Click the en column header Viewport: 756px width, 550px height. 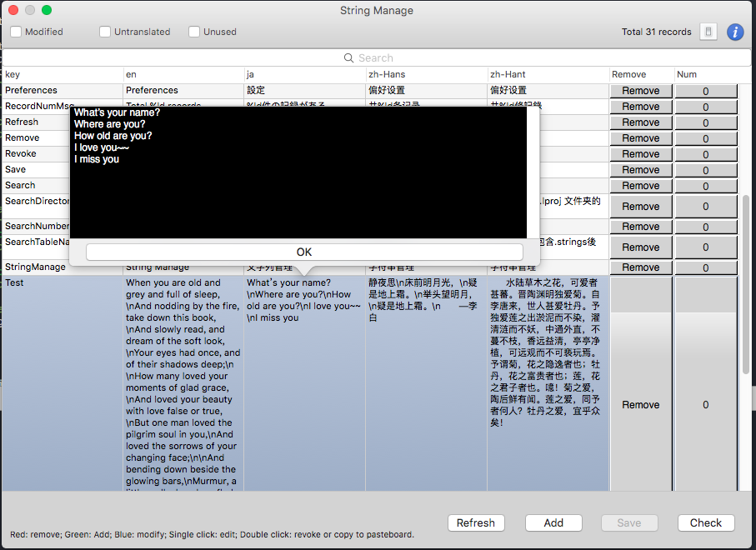point(183,75)
